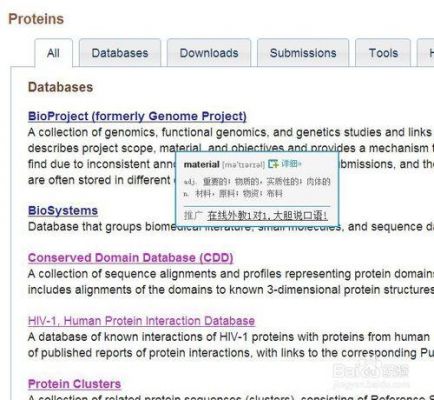
Task: Switch to the Tools tab
Action: point(383,53)
